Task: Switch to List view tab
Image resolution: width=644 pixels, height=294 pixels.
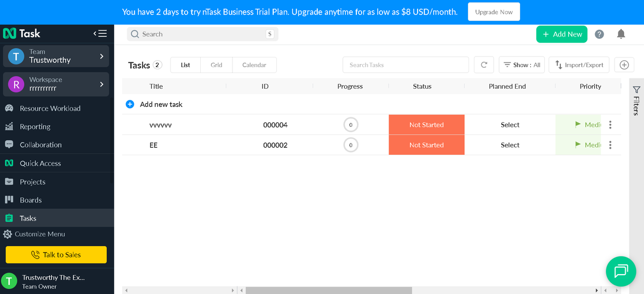Action: 186,65
